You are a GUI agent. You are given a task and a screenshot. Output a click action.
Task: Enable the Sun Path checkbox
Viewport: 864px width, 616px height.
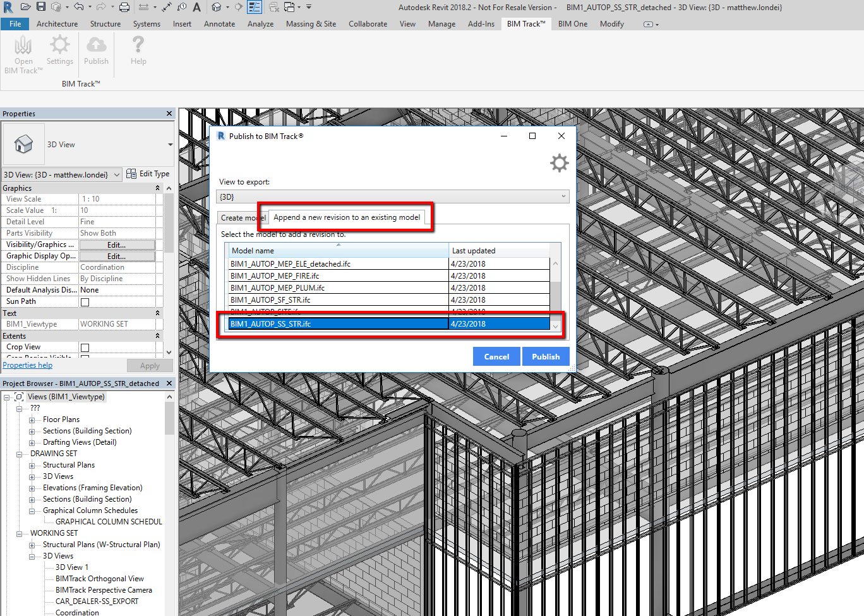[85, 302]
